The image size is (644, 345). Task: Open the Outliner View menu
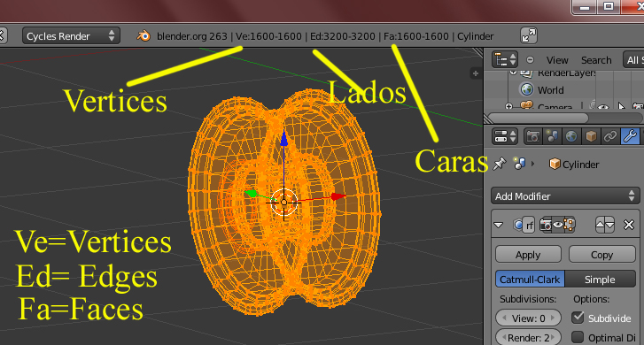pos(557,60)
